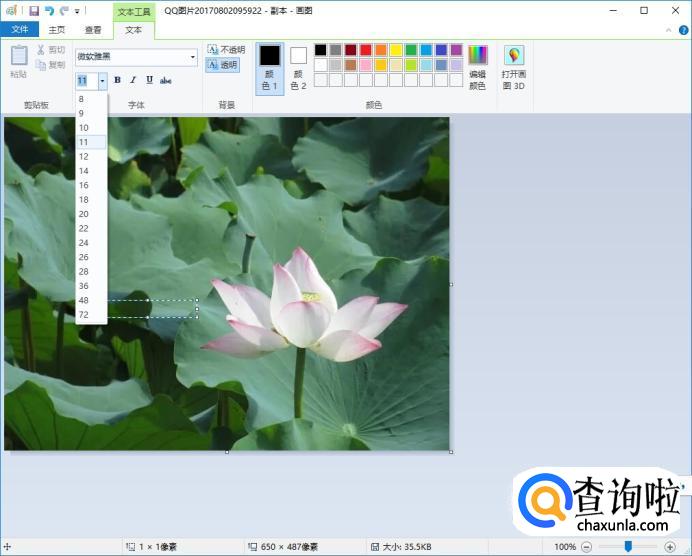Viewport: 692px width, 556px height.
Task: Collapse the ribbon with the caret arrow
Action: (x=669, y=30)
